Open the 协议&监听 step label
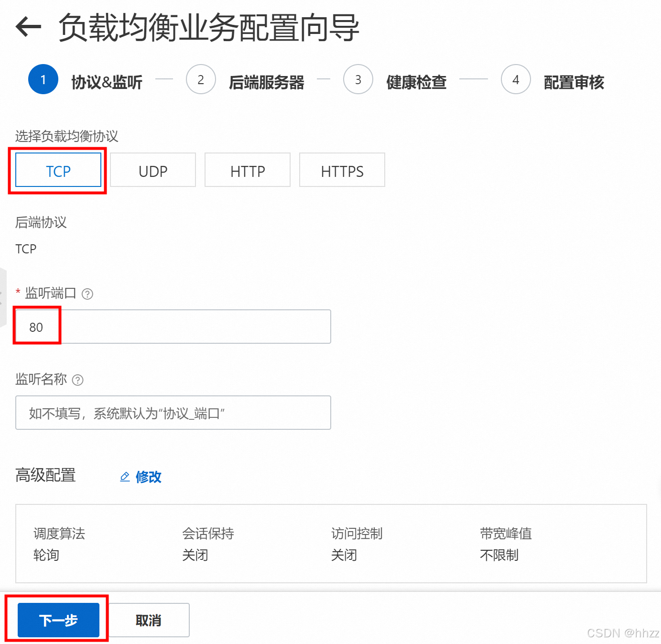The height and width of the screenshot is (644, 661). point(107,82)
